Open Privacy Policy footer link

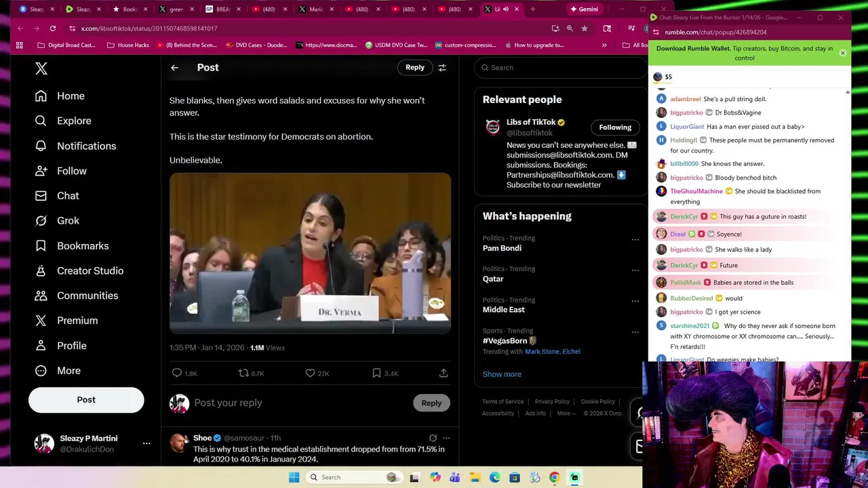tap(552, 402)
